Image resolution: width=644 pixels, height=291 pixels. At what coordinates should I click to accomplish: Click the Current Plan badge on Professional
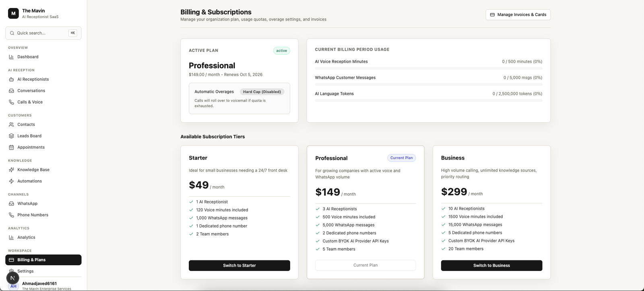401,158
